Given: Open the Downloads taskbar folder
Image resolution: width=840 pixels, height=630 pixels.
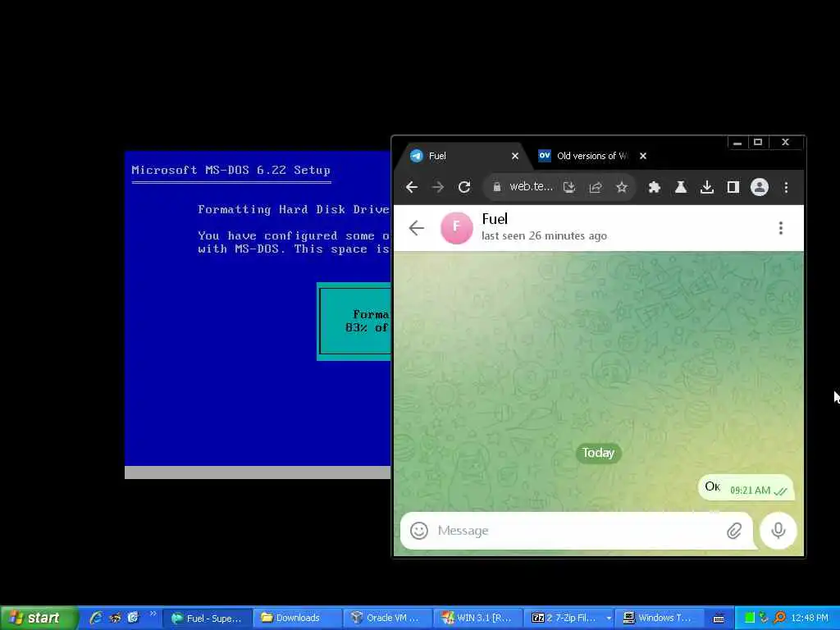Looking at the screenshot, I should point(297,618).
